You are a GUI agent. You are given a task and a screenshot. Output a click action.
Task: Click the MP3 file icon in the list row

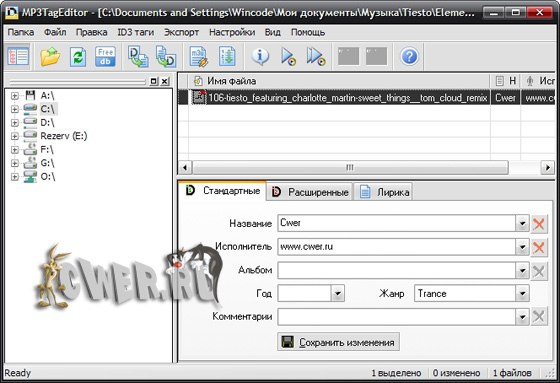click(x=199, y=97)
